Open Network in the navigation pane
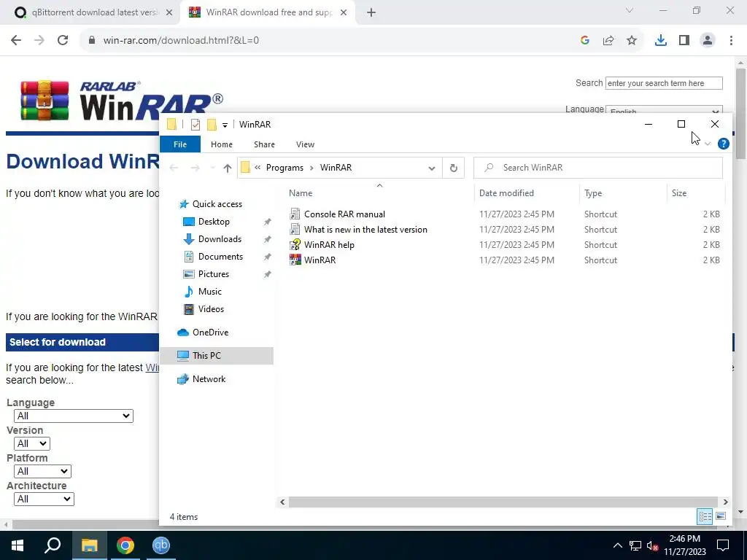The image size is (747, 560). point(209,379)
